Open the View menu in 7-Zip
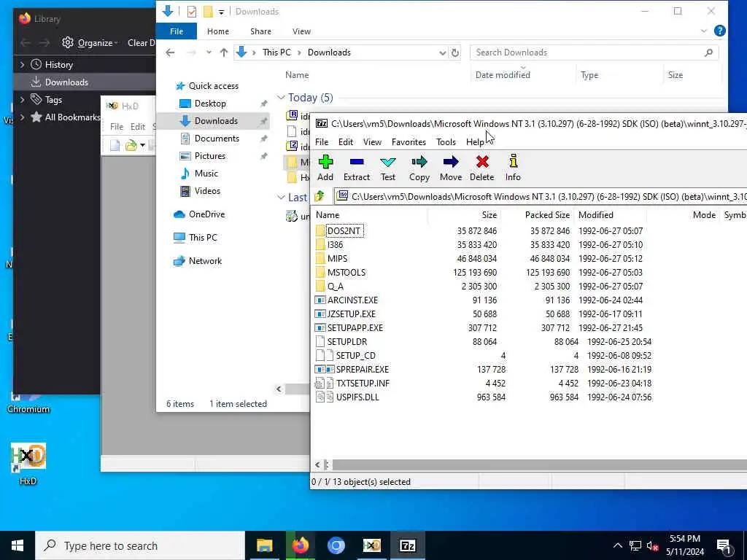 (x=372, y=142)
